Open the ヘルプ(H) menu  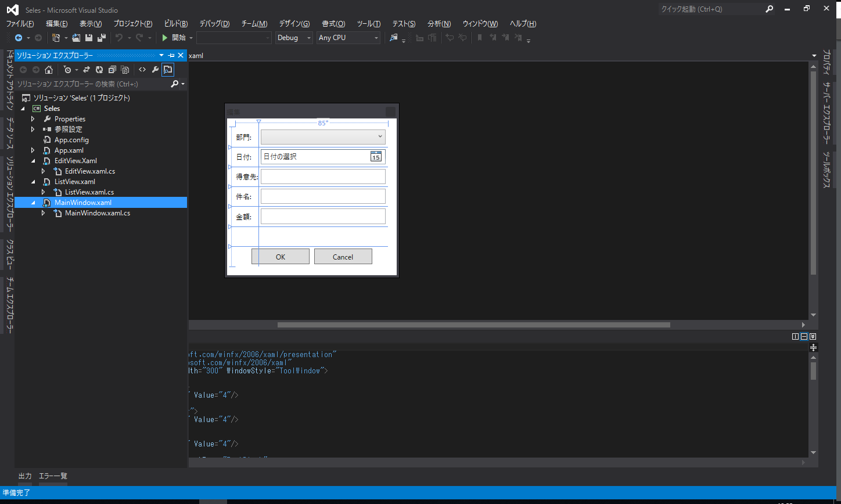523,24
